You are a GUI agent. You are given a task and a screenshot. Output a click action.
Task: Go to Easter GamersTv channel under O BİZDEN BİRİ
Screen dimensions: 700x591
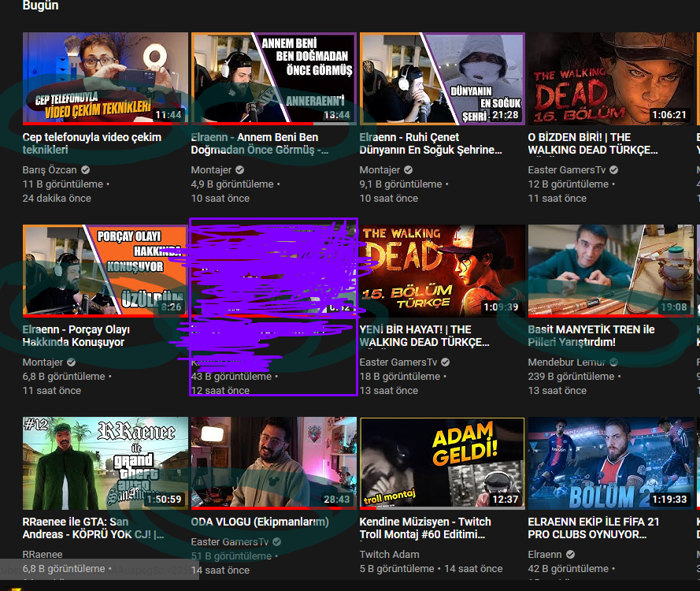[x=567, y=169]
